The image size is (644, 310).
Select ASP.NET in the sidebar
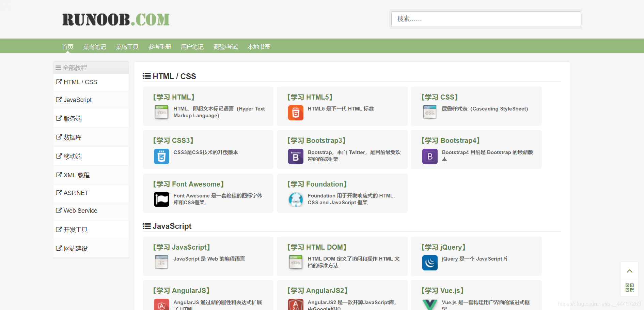click(x=91, y=193)
